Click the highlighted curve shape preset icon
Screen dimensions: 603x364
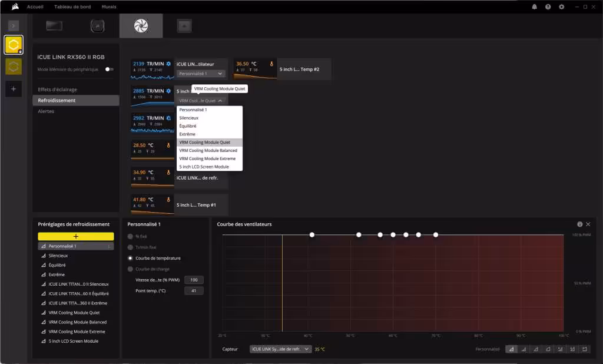pyautogui.click(x=511, y=349)
